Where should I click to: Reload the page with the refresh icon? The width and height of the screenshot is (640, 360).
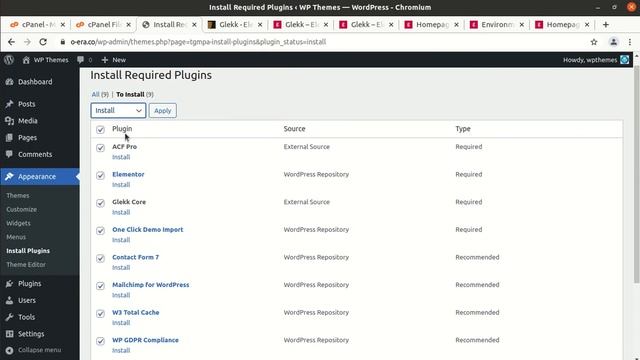tap(43, 42)
